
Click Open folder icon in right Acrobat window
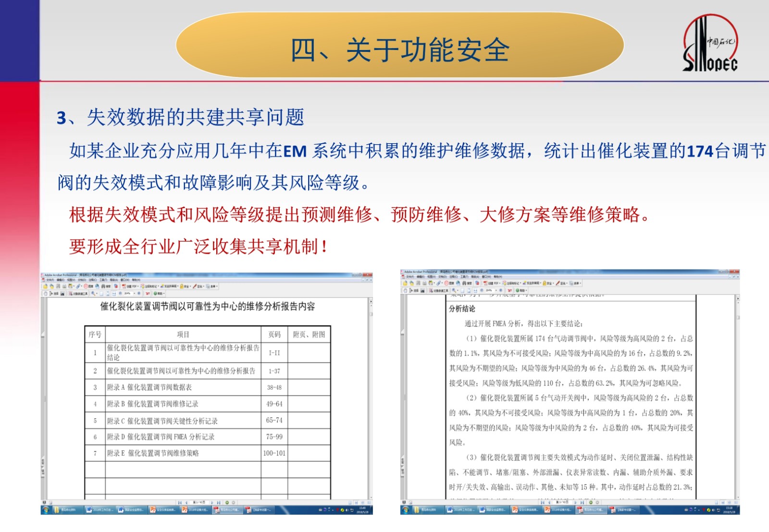(x=405, y=283)
